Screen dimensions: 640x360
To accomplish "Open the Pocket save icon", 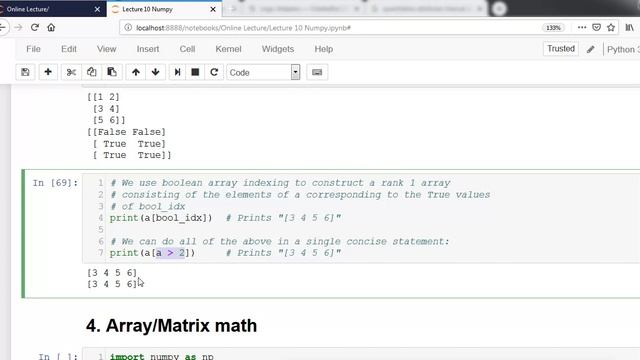I will pos(596,28).
